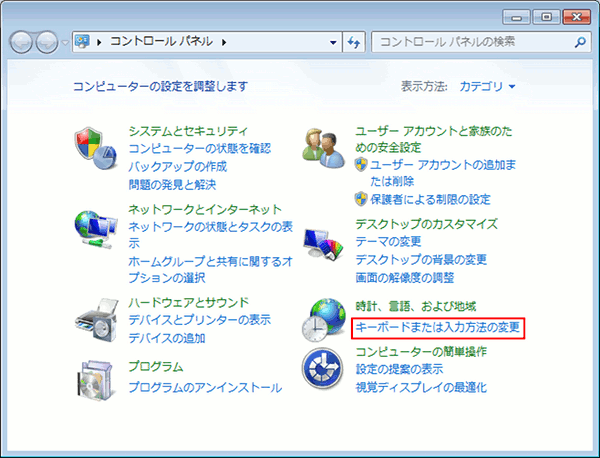Image resolution: width=600 pixels, height=458 pixels.
Task: Open the カテゴリ view-by dropdown
Action: tap(487, 87)
